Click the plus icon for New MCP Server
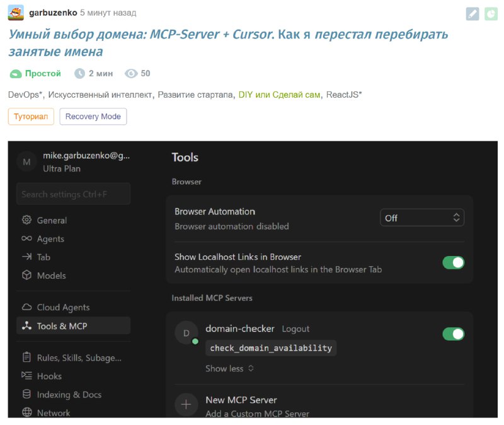The width and height of the screenshot is (504, 425). [186, 404]
